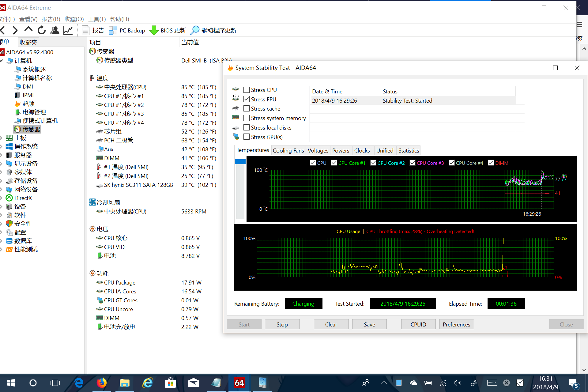
Task: Click the driver update magnifier icon
Action: [195, 30]
